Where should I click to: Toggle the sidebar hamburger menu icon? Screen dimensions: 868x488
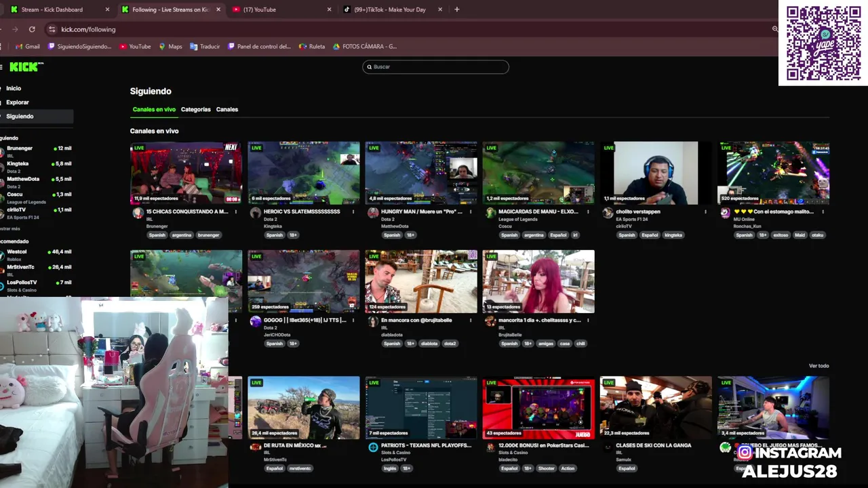point(1,67)
